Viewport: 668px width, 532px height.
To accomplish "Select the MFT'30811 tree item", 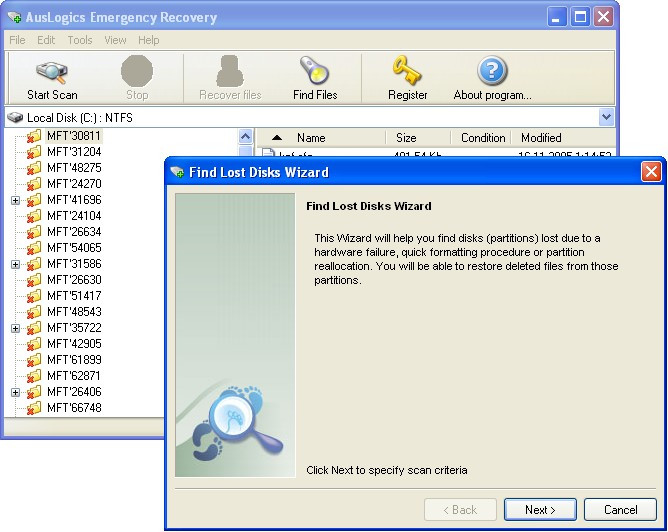I will coord(74,136).
